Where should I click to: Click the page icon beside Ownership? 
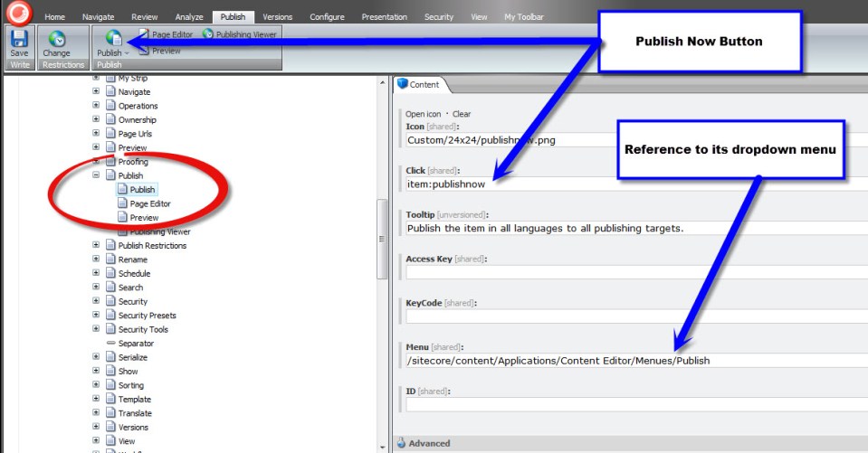point(110,119)
